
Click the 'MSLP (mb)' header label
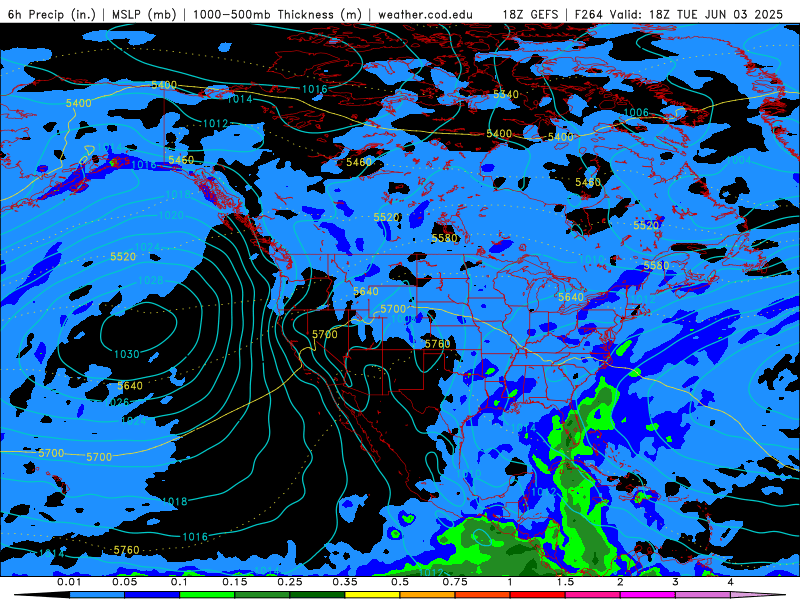pos(144,14)
